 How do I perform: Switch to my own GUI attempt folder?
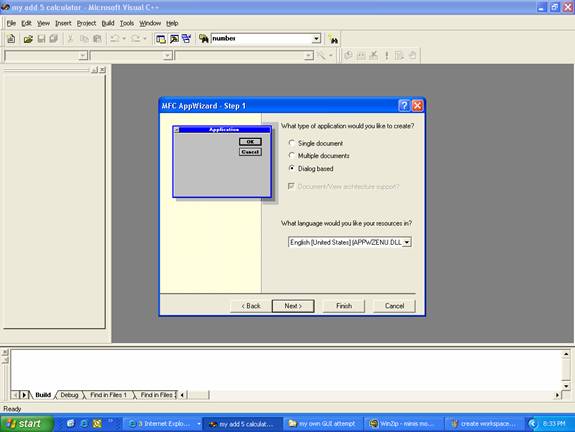tap(322, 424)
